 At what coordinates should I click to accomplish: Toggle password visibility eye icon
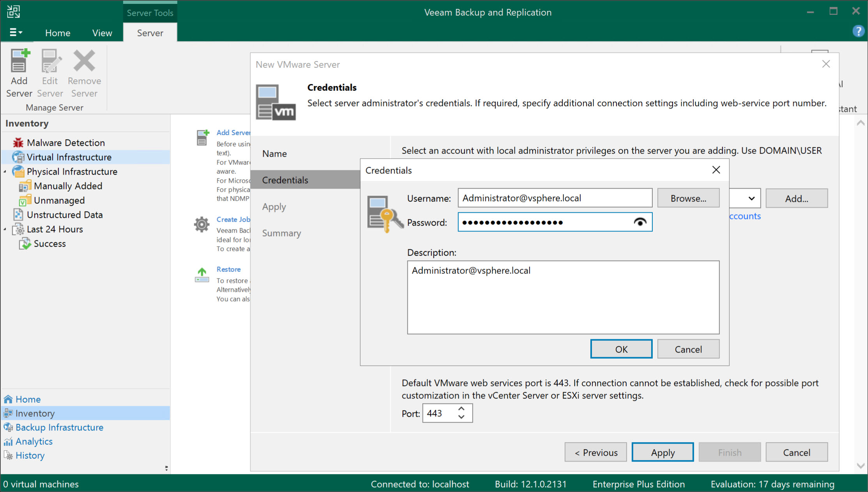point(639,222)
